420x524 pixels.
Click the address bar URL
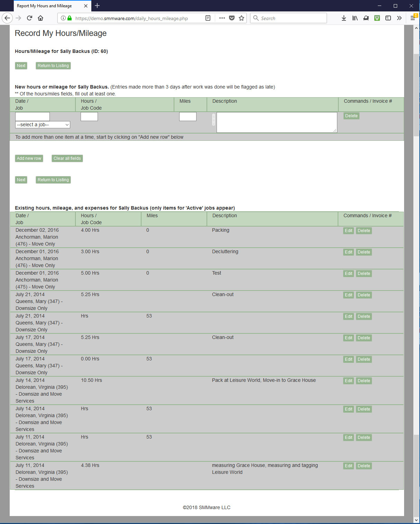pyautogui.click(x=131, y=18)
